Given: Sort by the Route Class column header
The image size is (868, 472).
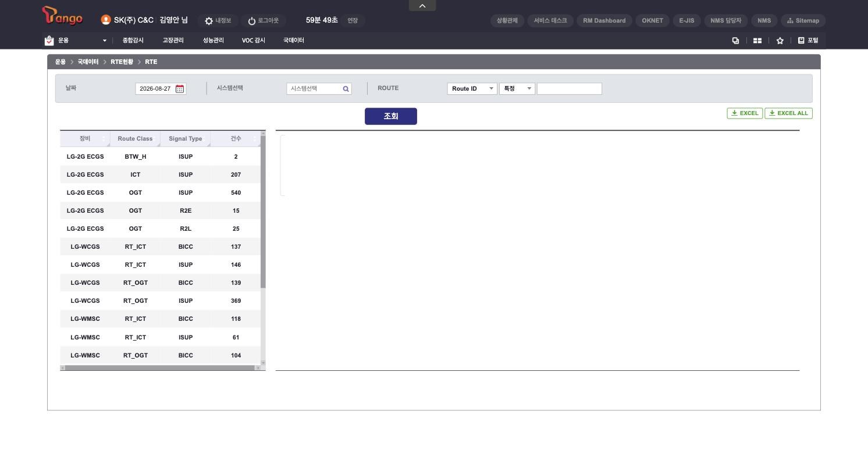Looking at the screenshot, I should (x=135, y=139).
